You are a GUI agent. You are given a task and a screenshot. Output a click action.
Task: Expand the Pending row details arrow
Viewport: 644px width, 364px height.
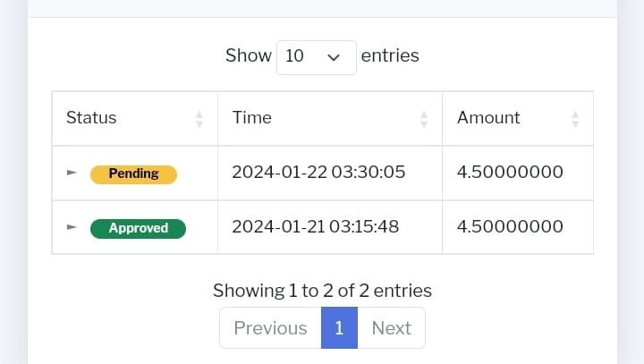point(72,173)
